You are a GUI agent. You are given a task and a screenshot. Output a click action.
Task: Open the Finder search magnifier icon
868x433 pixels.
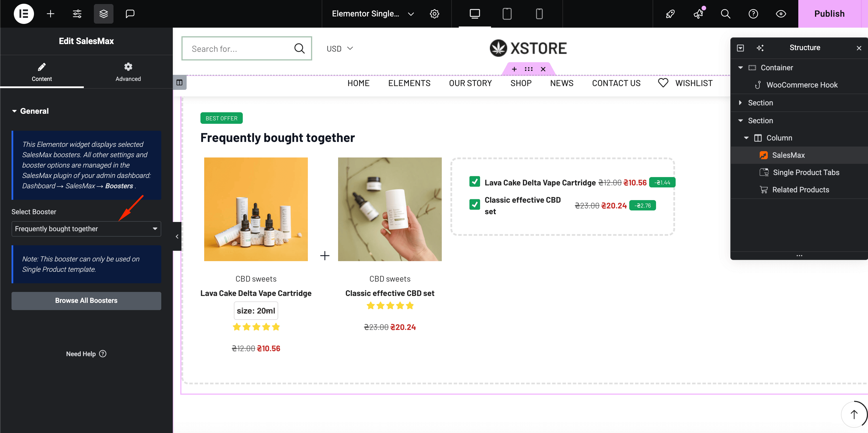tap(725, 14)
